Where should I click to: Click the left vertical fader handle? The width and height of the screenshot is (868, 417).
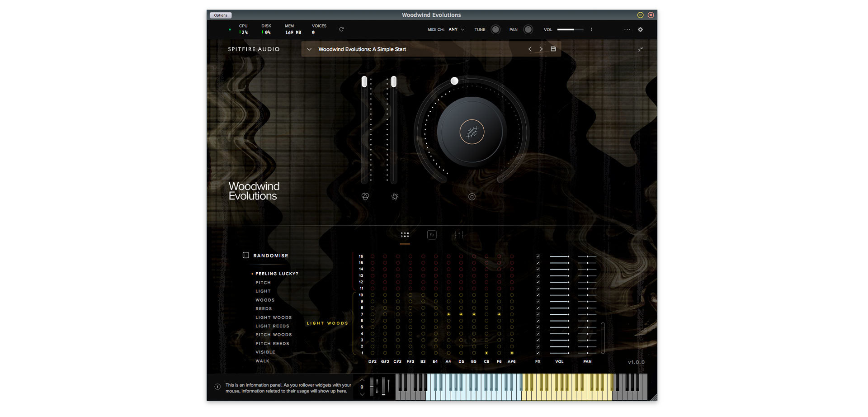point(364,82)
